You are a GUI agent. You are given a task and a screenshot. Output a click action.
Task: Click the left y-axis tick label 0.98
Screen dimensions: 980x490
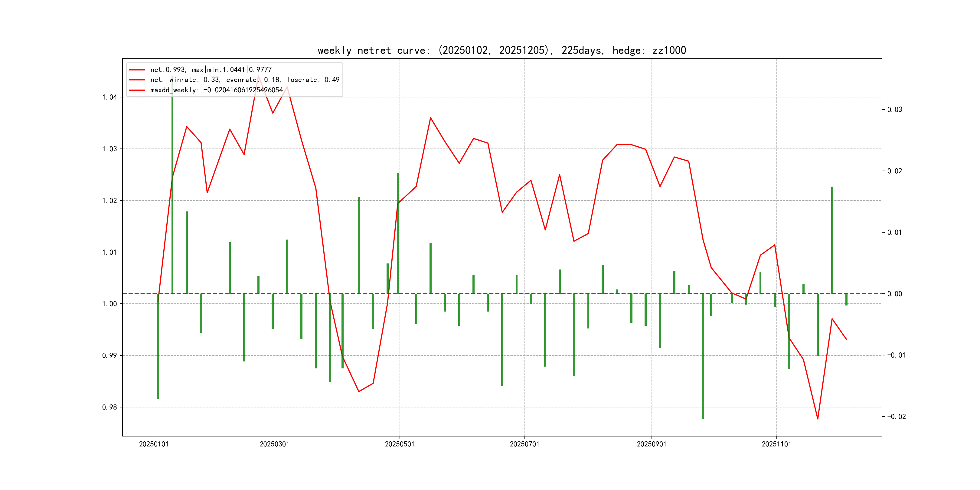(109, 407)
